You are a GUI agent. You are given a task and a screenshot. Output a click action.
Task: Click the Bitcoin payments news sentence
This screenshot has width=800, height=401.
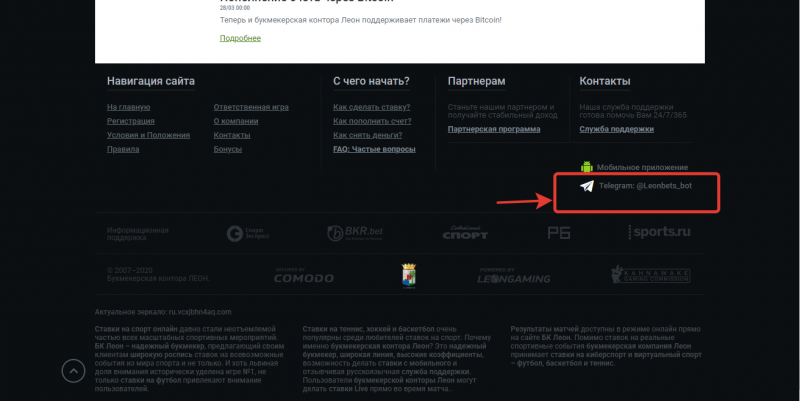pos(361,20)
